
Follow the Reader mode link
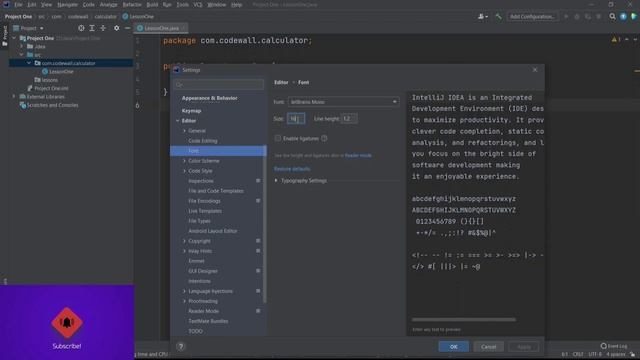(358, 156)
